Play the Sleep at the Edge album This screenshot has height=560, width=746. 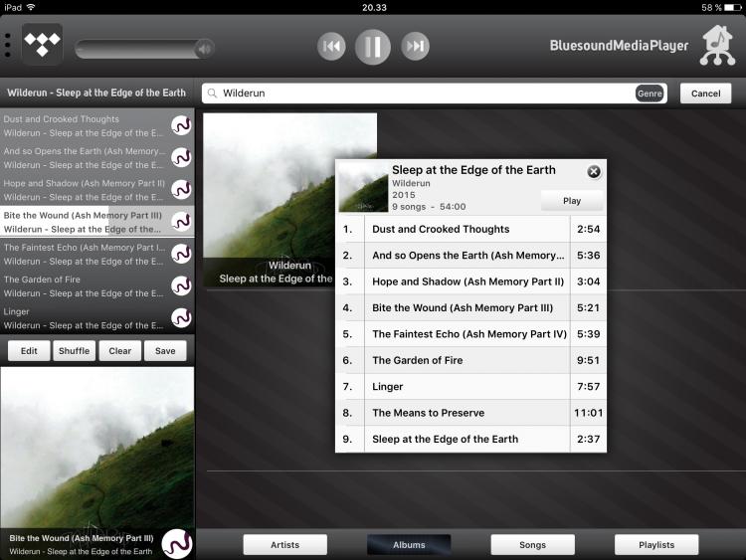pos(572,201)
